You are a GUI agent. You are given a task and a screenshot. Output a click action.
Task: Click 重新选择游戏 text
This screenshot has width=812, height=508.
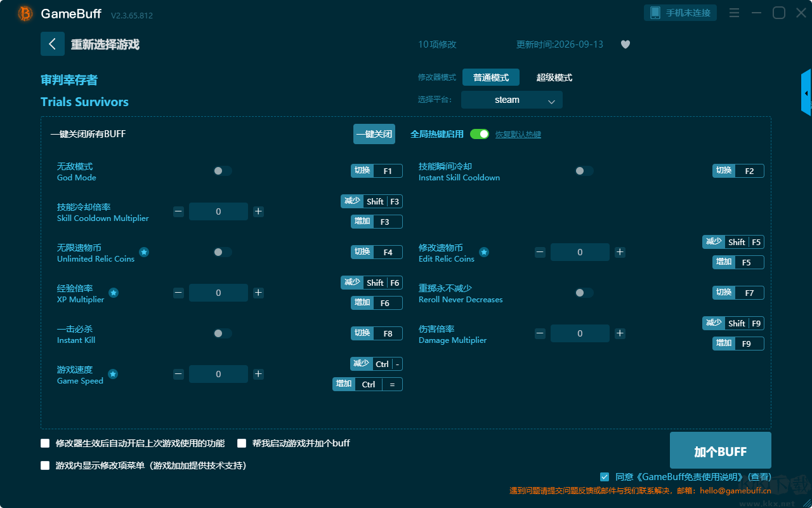105,44
